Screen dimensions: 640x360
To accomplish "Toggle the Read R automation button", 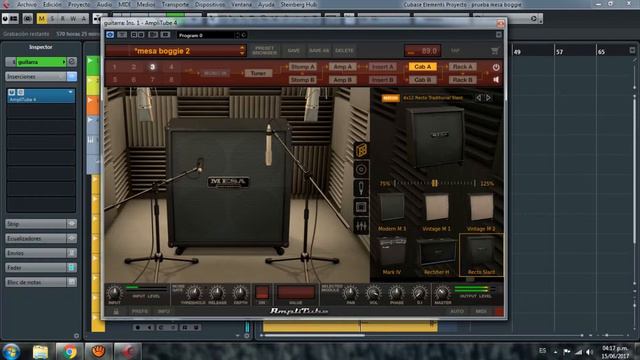I will coord(62,19).
